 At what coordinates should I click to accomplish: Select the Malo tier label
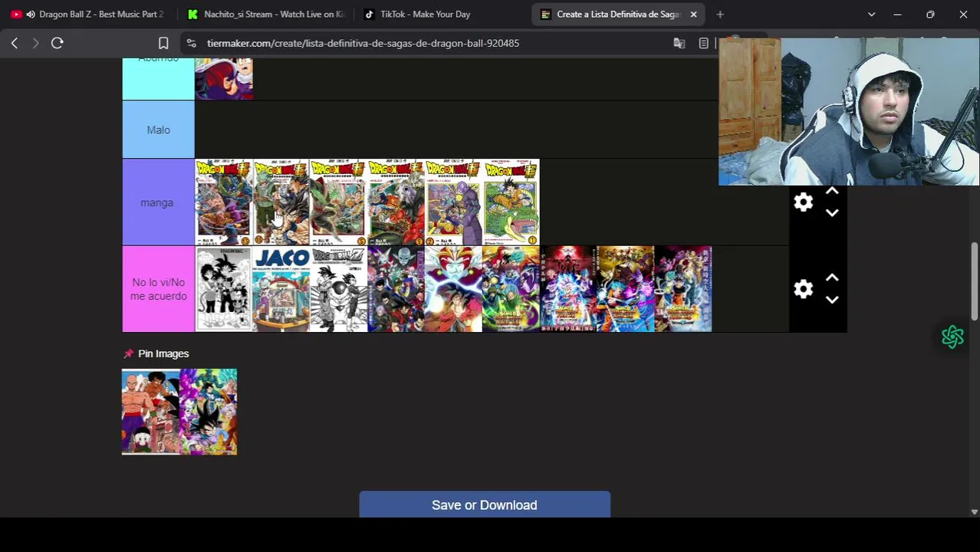pos(158,130)
